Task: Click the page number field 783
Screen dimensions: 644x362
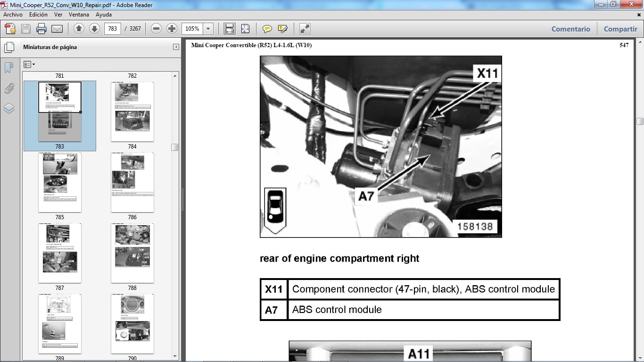Action: tap(112, 29)
